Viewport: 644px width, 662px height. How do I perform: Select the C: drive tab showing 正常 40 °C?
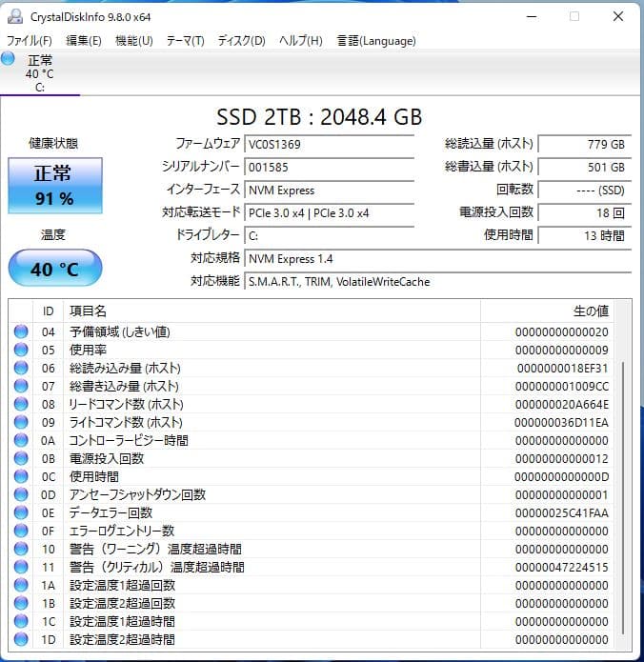(40, 73)
